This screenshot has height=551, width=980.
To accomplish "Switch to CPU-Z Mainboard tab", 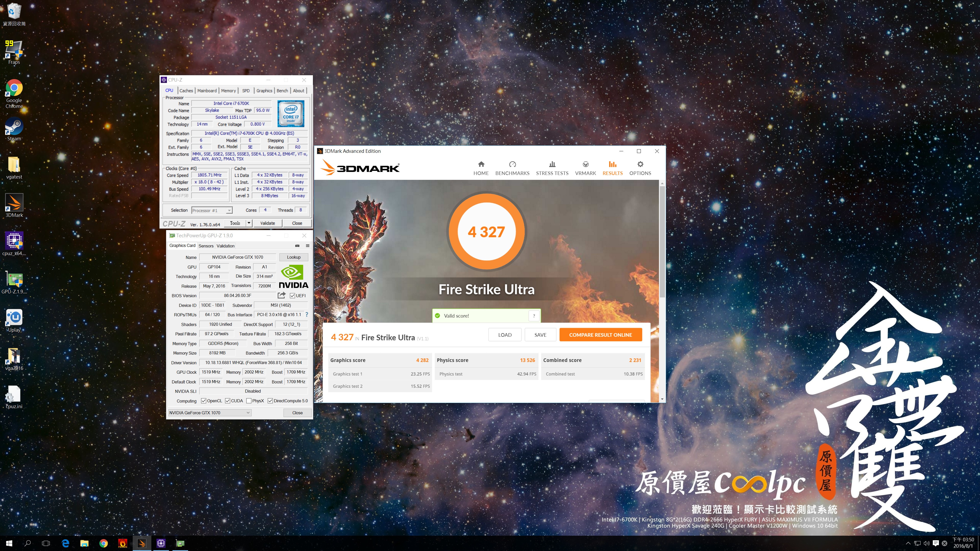I will tap(207, 91).
